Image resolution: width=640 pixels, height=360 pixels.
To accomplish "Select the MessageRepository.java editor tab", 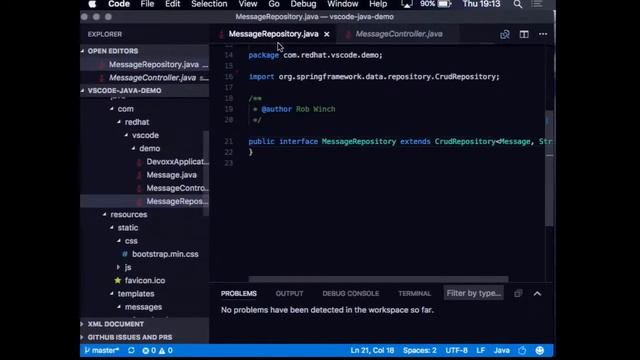I will (273, 34).
